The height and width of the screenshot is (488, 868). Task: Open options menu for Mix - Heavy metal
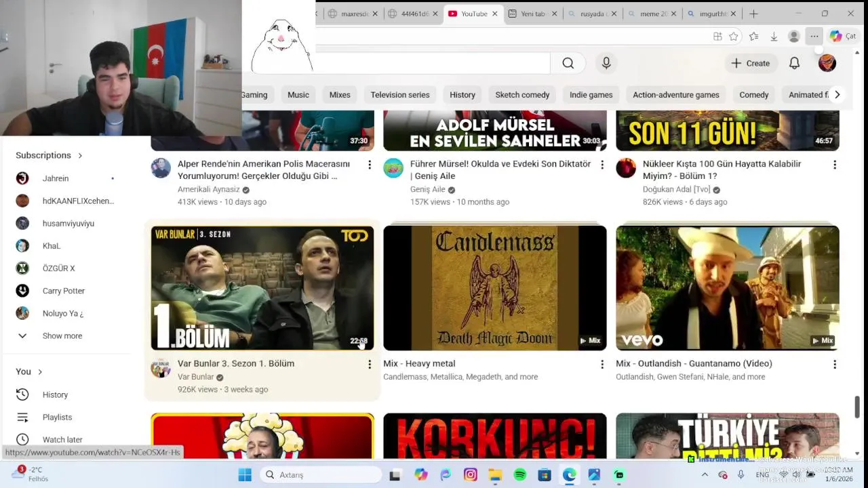[x=601, y=365]
